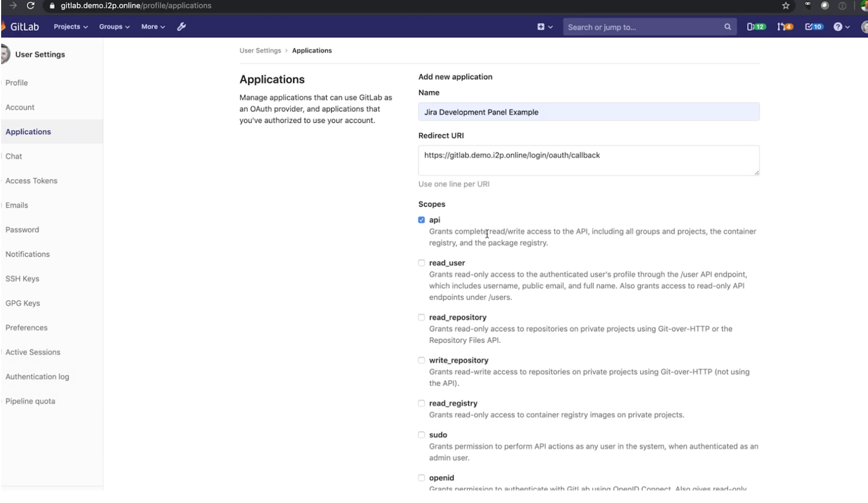The height and width of the screenshot is (503, 868).
Task: Expand the Projects dropdown menu
Action: pyautogui.click(x=70, y=26)
